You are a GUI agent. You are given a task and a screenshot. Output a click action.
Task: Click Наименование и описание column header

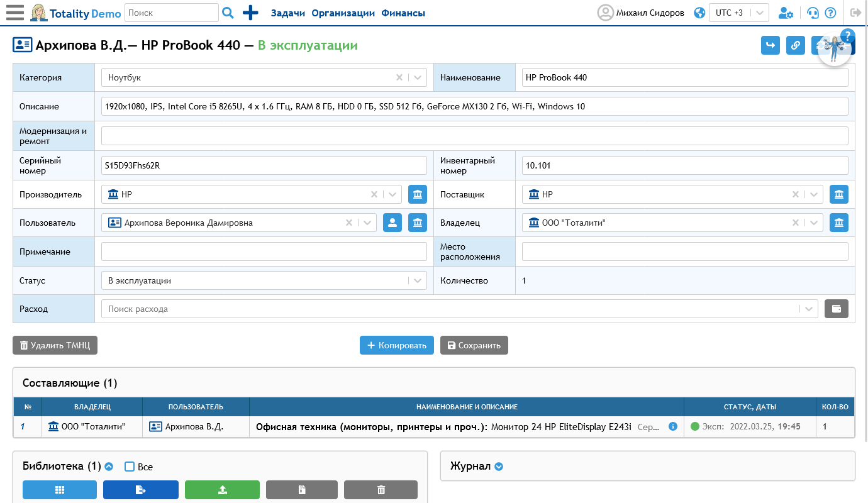click(x=467, y=407)
